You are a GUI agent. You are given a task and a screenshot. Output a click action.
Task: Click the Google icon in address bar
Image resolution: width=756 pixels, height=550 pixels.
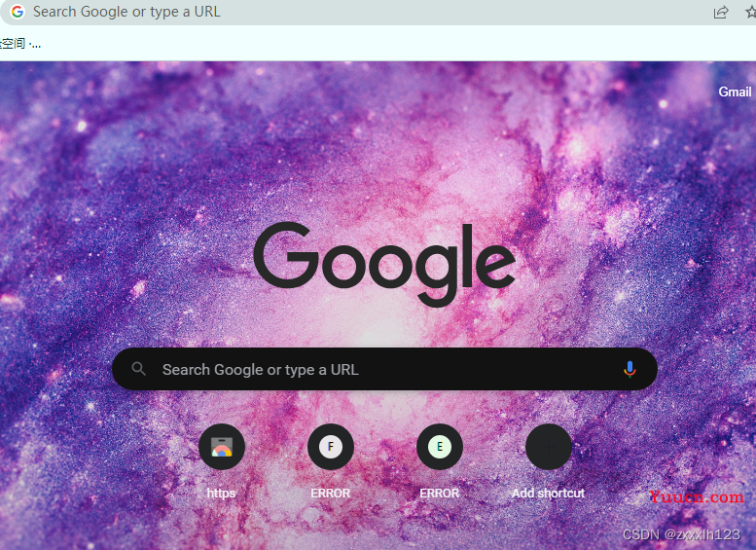[18, 12]
